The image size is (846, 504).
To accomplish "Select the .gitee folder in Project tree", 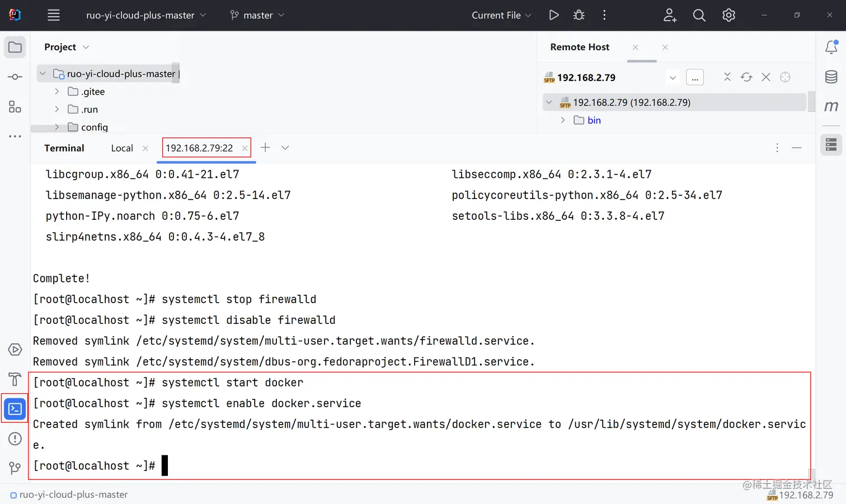I will tap(86, 91).
